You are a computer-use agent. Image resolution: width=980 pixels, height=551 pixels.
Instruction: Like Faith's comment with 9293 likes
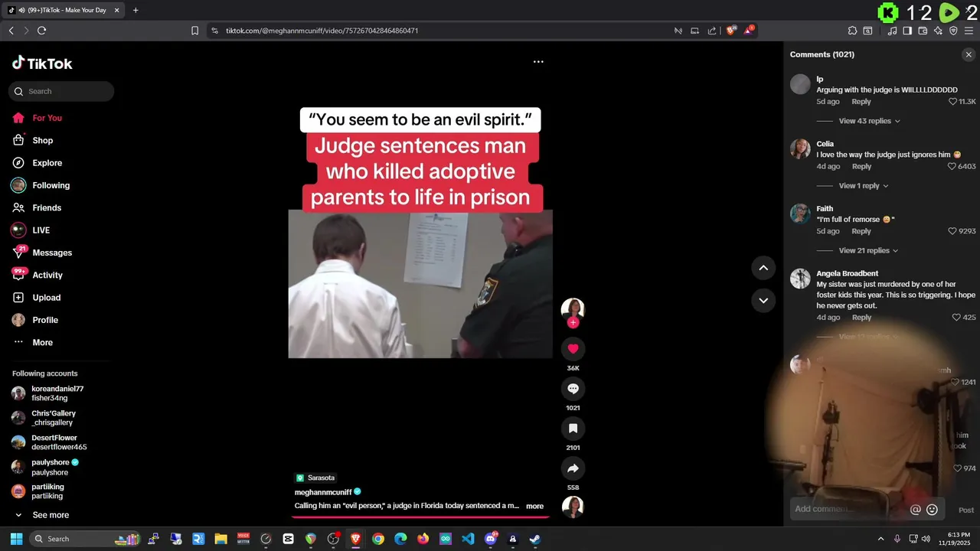pos(953,231)
